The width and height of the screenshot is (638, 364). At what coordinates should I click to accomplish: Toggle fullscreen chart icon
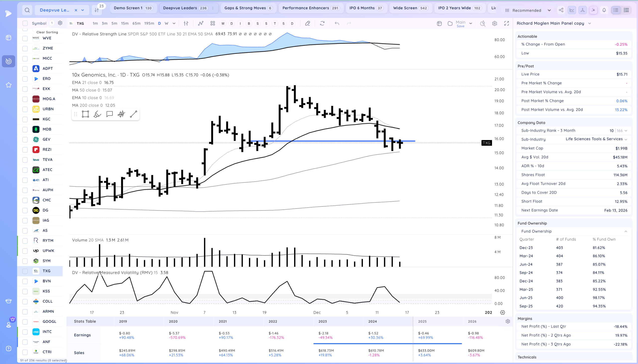click(x=506, y=23)
